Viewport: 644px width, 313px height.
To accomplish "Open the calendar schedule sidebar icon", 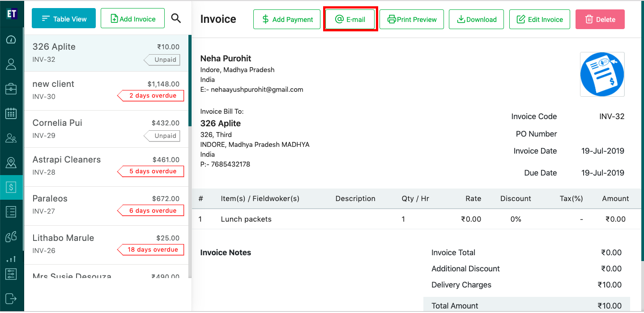I will pos(11,113).
